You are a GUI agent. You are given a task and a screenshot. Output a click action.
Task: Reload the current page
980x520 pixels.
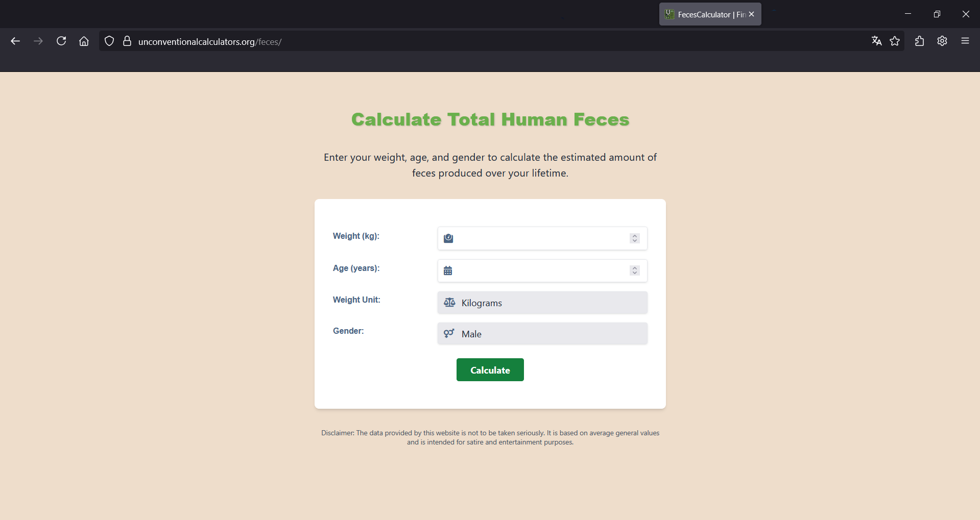coord(61,41)
